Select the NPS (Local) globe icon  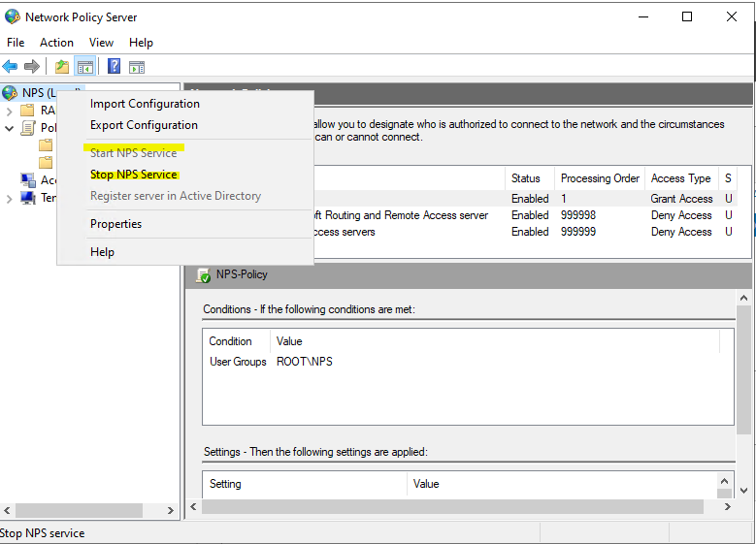pyautogui.click(x=11, y=93)
